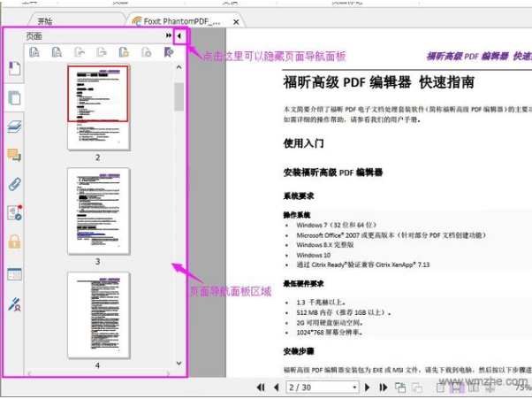
Task: Select facing pages view mode icon
Action: 474,387
